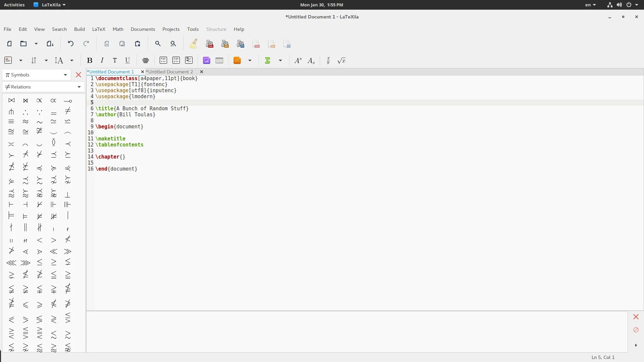Switch to the Untitled Document 2 tab
Screen dimensions: 644x362
tap(170, 72)
